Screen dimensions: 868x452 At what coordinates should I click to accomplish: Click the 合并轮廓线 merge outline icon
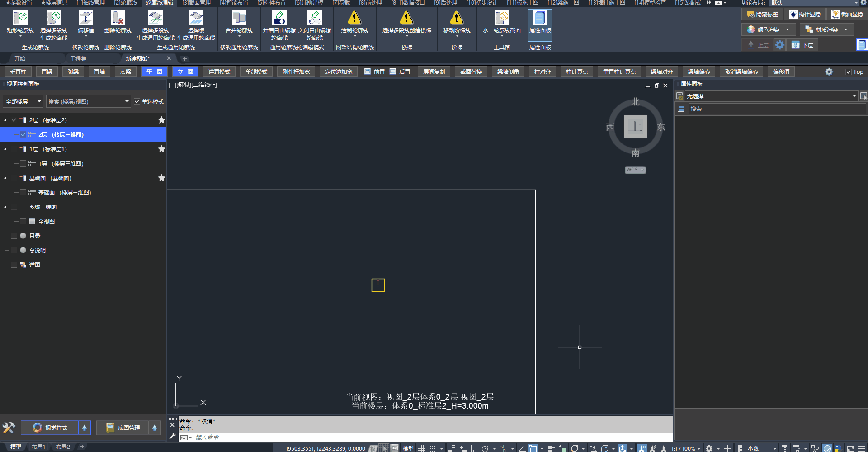pos(239,18)
